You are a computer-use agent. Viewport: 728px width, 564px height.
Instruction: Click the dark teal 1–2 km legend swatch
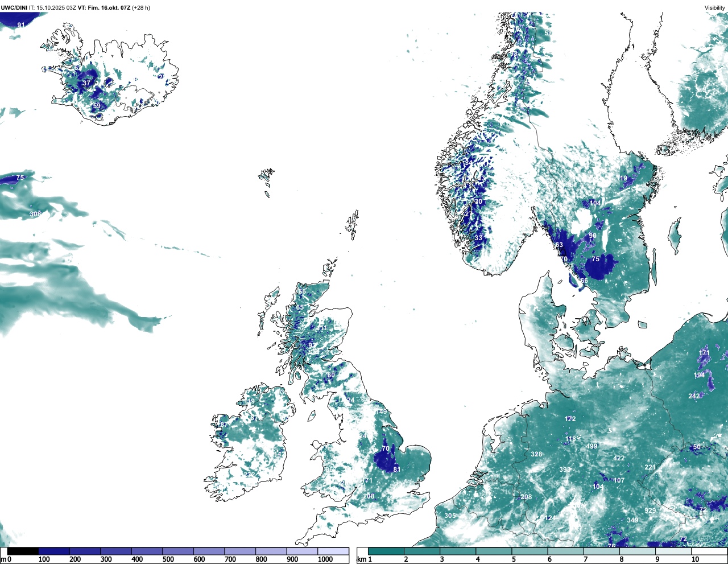(386, 551)
